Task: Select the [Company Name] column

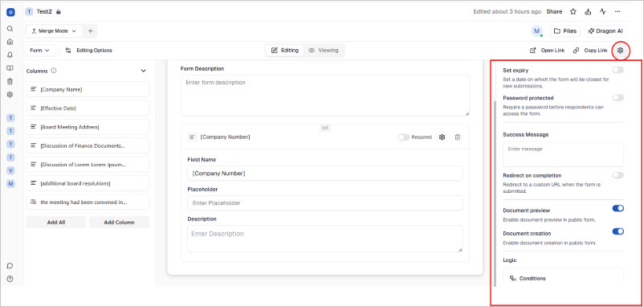Action: tap(88, 89)
